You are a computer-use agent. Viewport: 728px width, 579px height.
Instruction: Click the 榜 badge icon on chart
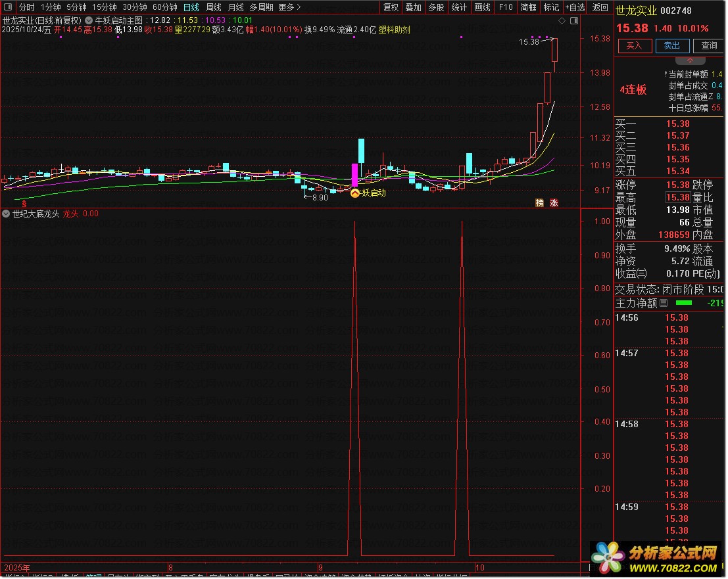pyautogui.click(x=539, y=202)
